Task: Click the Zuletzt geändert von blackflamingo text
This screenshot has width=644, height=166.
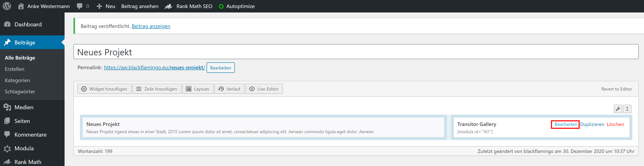Action: 556,151
